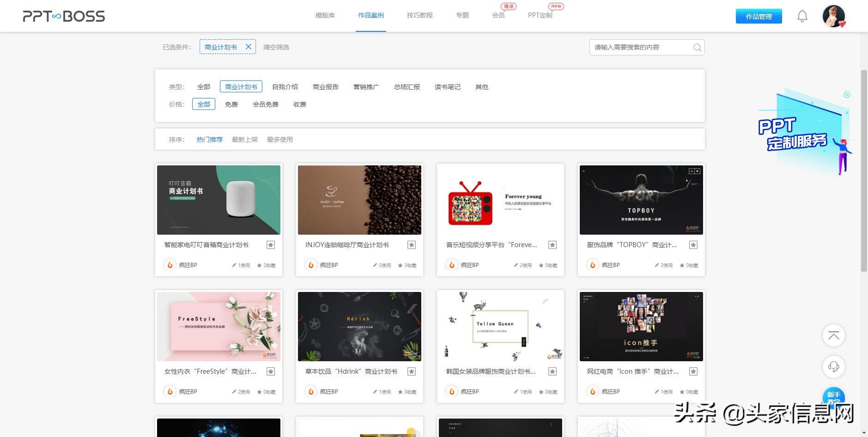Select the 免费 price filter
The width and height of the screenshot is (868, 437).
[x=231, y=104]
